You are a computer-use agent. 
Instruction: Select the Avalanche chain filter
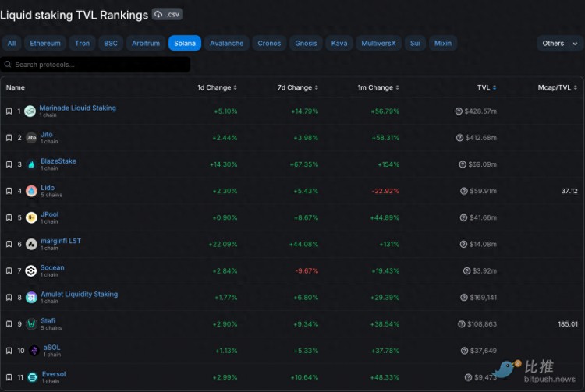226,43
